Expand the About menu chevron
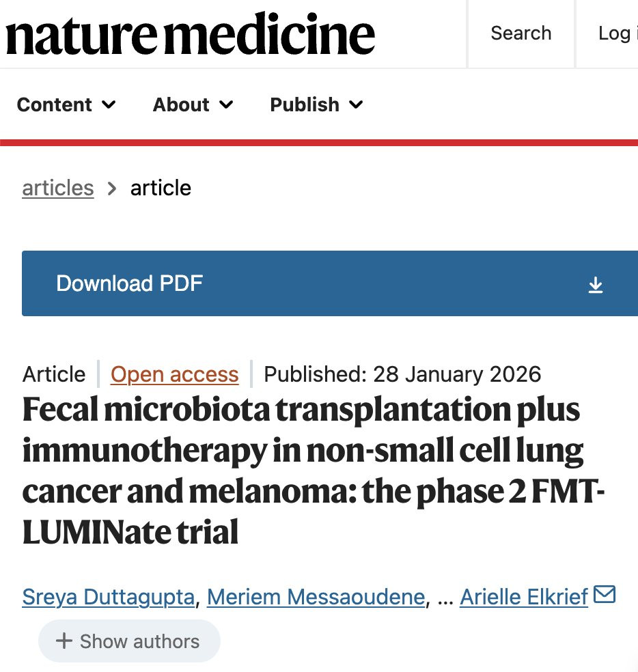The width and height of the screenshot is (638, 672). [226, 104]
